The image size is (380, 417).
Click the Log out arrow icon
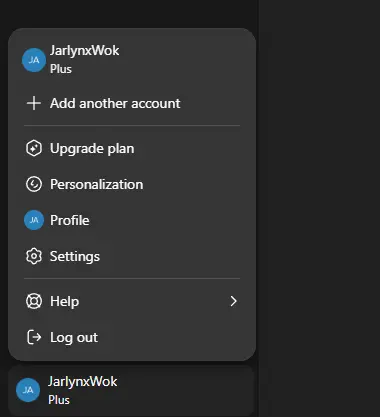[x=34, y=337]
